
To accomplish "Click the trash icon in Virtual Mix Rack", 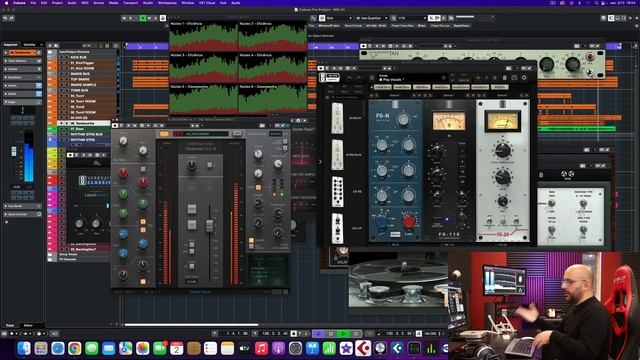I will point(504,78).
